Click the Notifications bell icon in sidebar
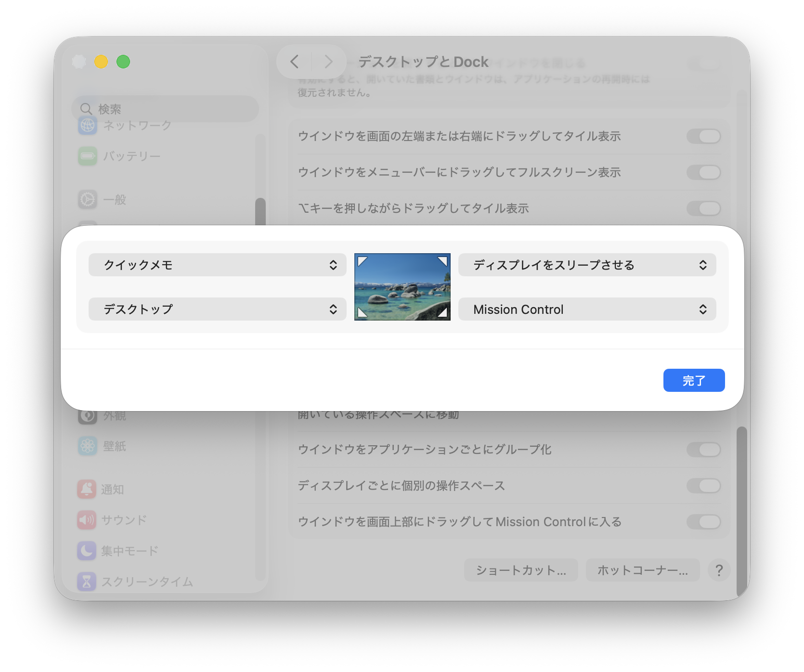The width and height of the screenshot is (804, 672). click(87, 489)
